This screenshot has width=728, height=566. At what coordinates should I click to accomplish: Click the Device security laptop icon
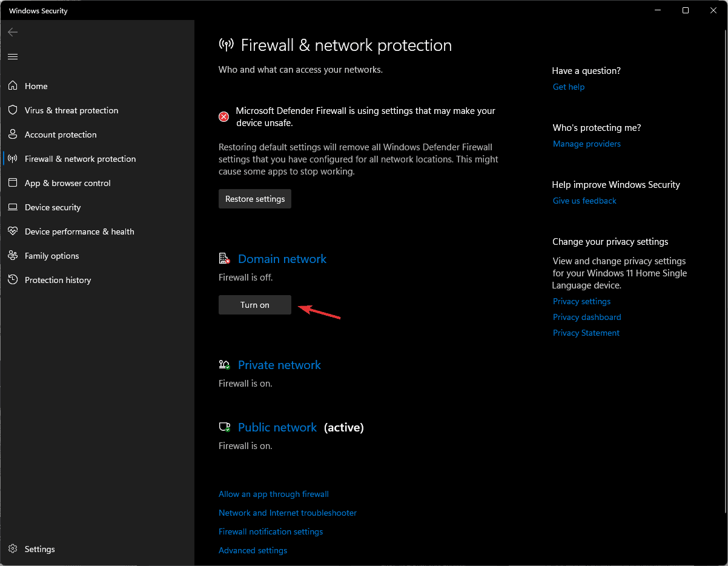13,207
